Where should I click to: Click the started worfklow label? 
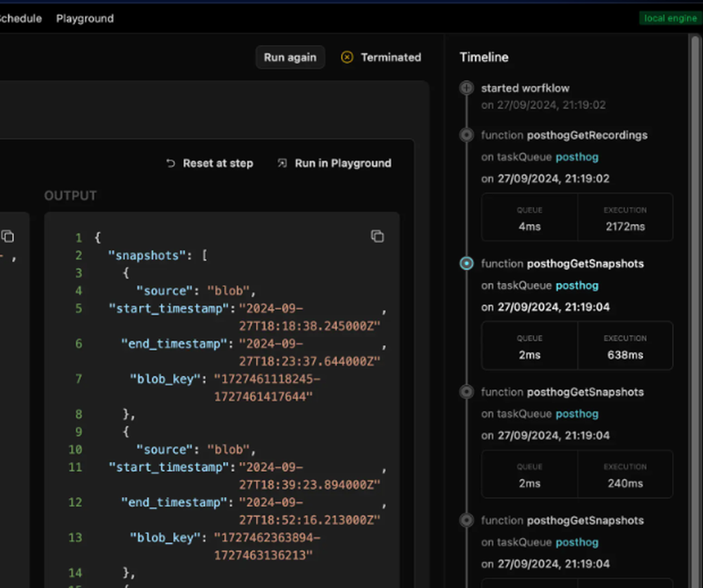(525, 89)
